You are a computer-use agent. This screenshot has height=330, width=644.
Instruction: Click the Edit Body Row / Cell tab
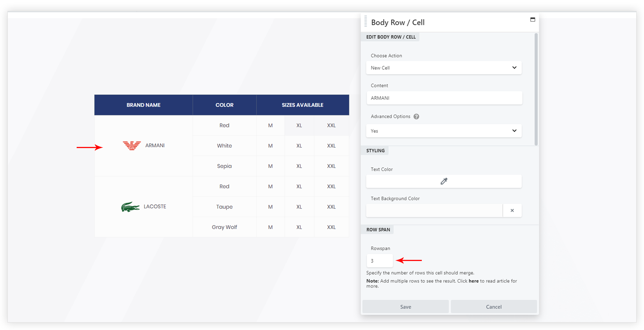click(391, 37)
